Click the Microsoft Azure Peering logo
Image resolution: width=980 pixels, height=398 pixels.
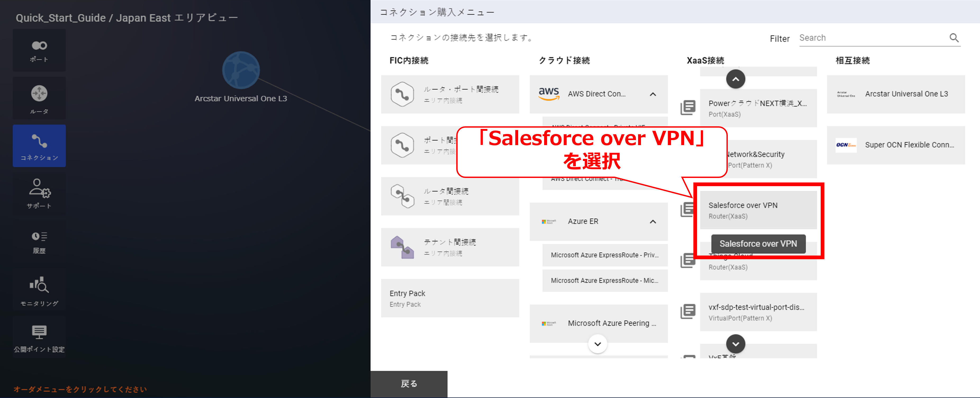[x=549, y=323]
